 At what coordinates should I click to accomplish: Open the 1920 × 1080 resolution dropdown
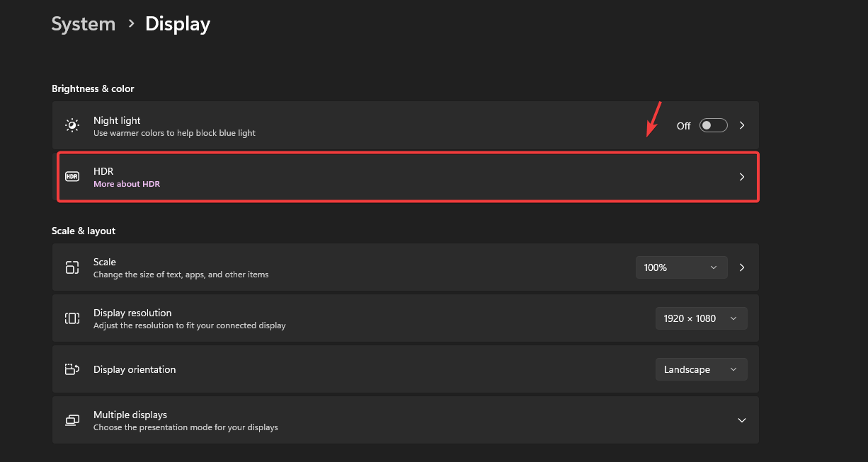point(701,318)
